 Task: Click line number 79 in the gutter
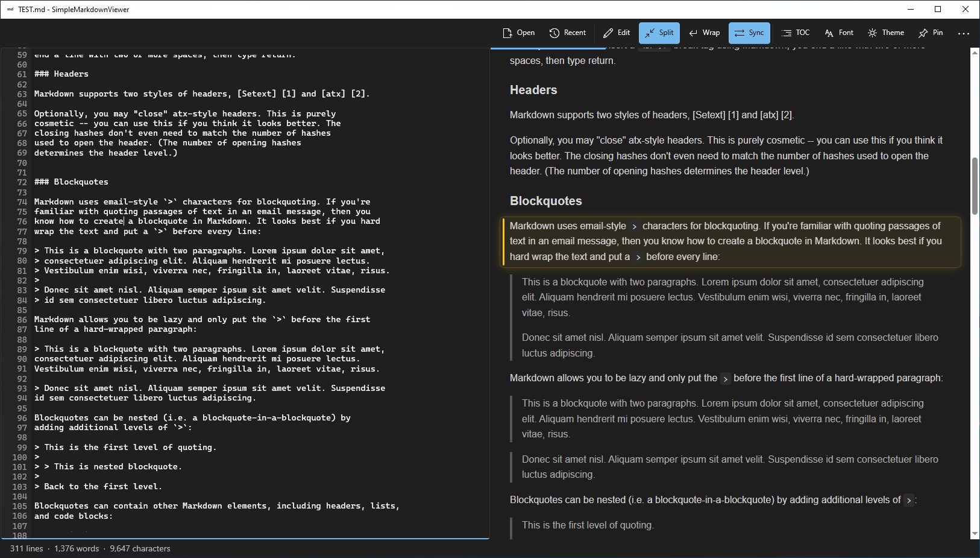(22, 250)
